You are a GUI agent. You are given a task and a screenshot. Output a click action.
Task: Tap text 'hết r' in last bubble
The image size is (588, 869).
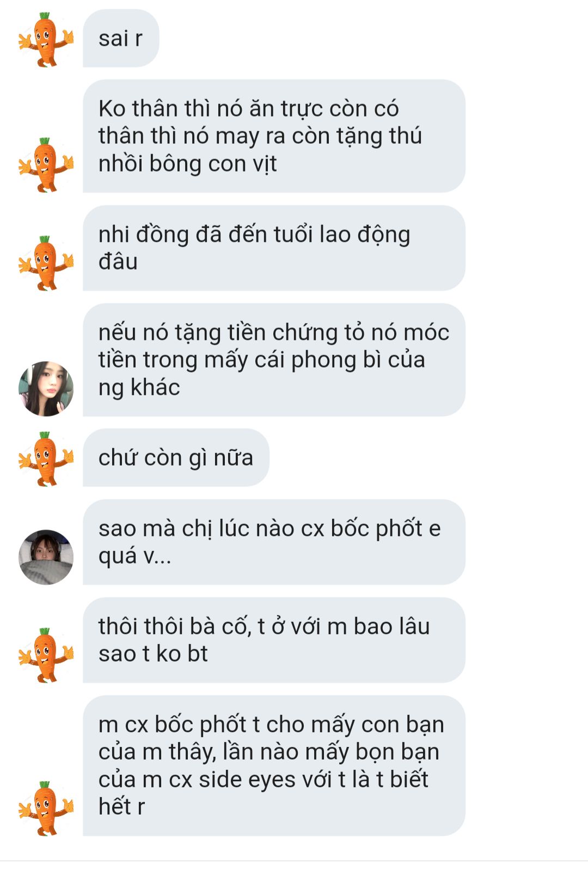(x=121, y=806)
